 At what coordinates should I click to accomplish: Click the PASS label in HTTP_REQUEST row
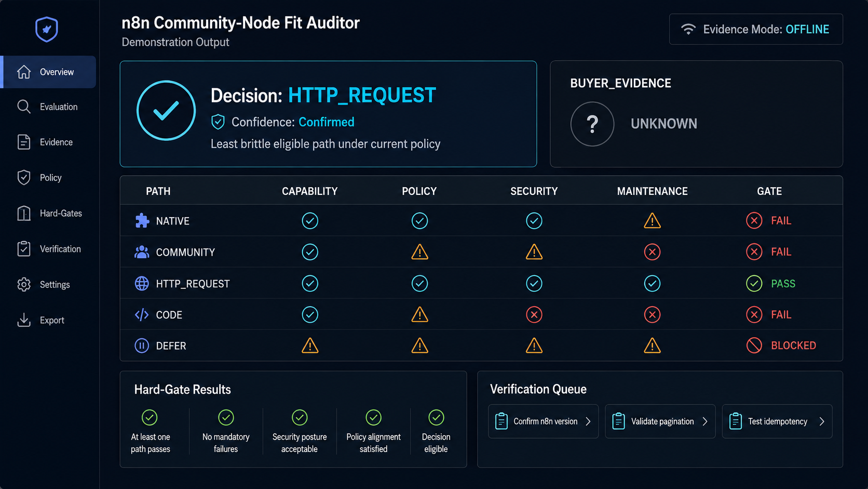point(783,284)
